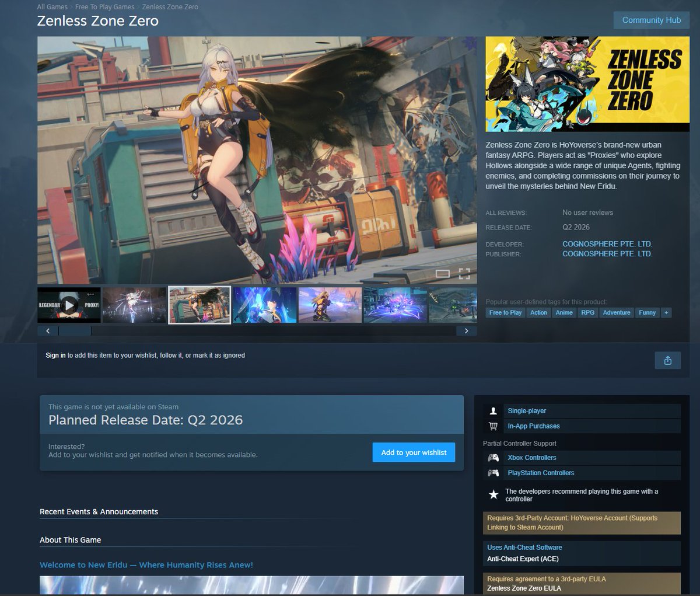The width and height of the screenshot is (700, 596).
Task: Click the plus button to add tags
Action: pyautogui.click(x=666, y=313)
